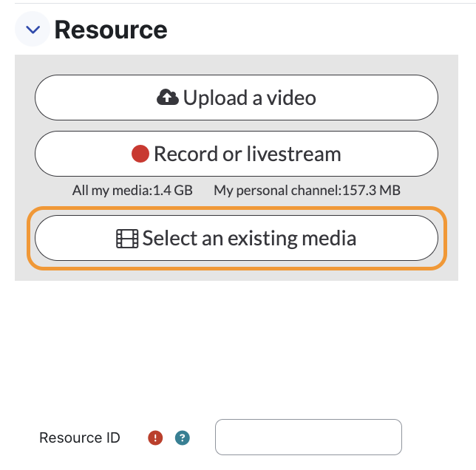Click the red record circle icon

point(140,154)
